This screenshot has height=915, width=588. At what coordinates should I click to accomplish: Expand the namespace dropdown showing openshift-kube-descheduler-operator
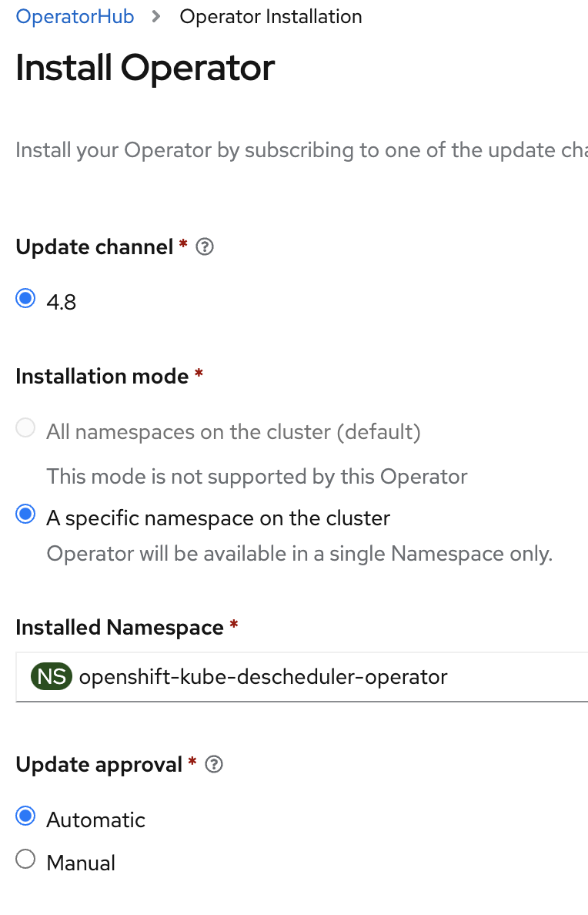(300, 676)
